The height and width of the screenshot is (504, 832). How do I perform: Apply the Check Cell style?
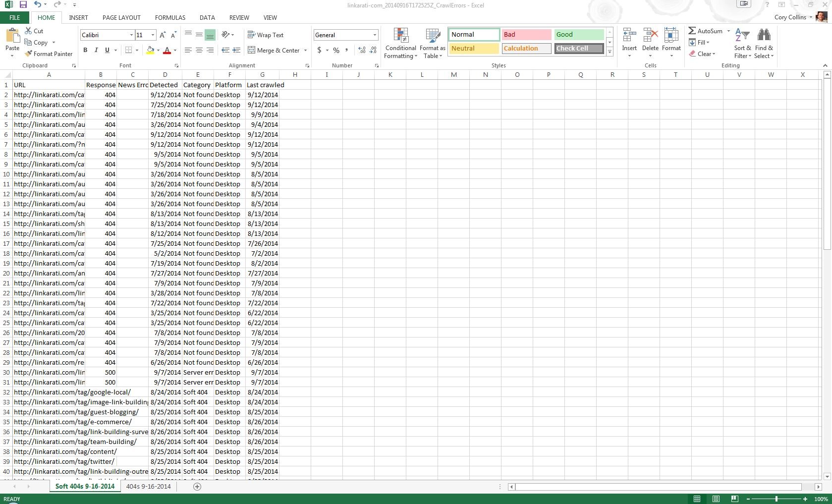pyautogui.click(x=579, y=49)
